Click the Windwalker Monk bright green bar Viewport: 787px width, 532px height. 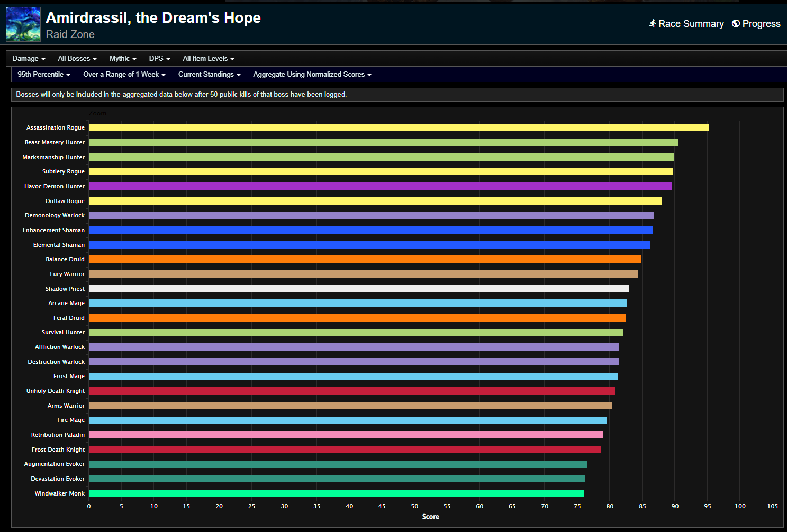(x=337, y=493)
